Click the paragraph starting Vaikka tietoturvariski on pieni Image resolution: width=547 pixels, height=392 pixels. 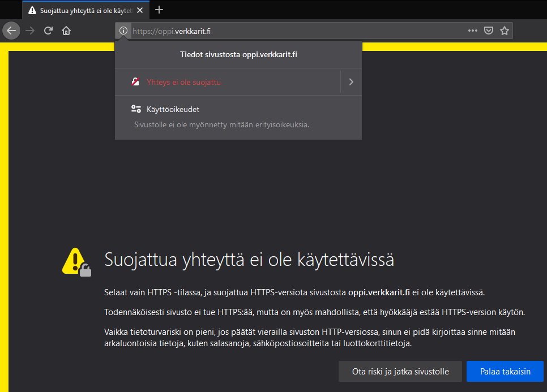[x=310, y=338]
